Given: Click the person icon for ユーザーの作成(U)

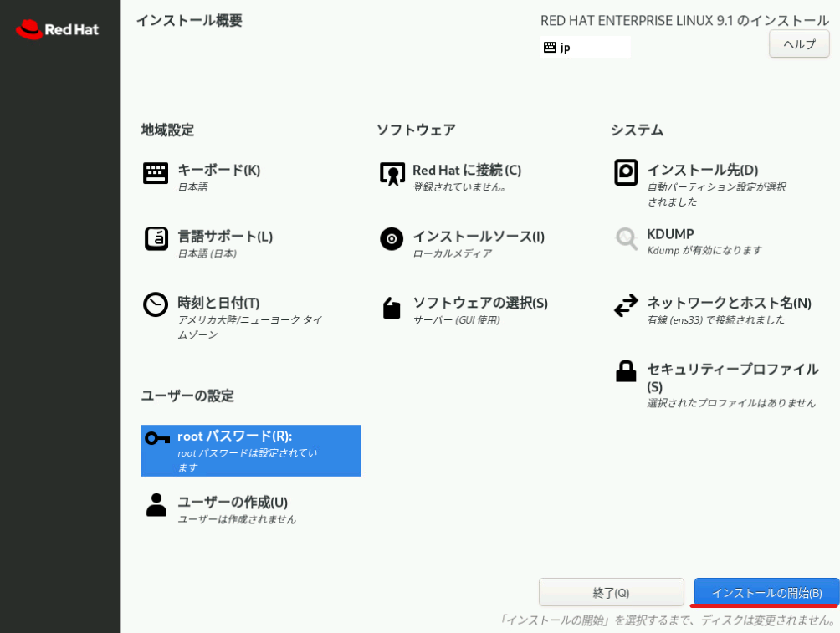Looking at the screenshot, I should 156,504.
